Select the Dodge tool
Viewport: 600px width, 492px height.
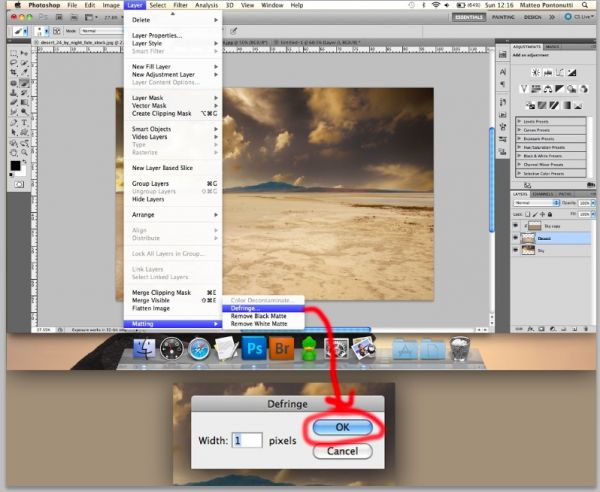24,112
